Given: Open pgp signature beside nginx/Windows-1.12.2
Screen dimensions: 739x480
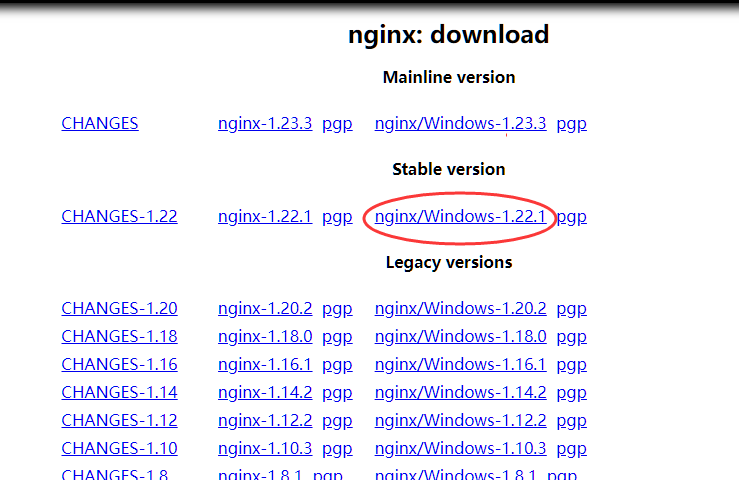Looking at the screenshot, I should pyautogui.click(x=572, y=421).
